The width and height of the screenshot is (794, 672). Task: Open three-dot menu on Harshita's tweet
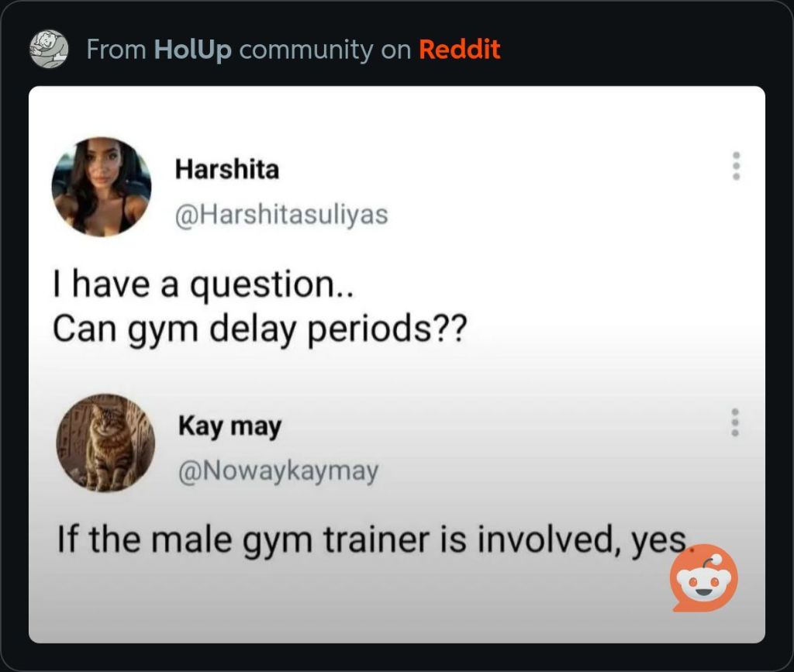pyautogui.click(x=737, y=165)
